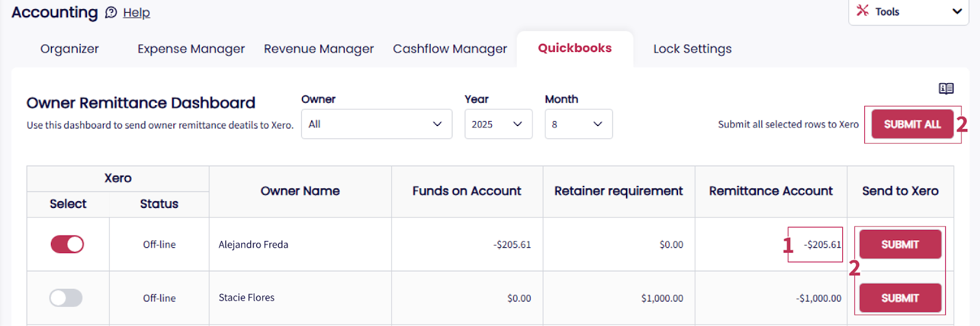The width and height of the screenshot is (980, 326).
Task: Switch to the Expense Manager tab
Action: point(190,49)
